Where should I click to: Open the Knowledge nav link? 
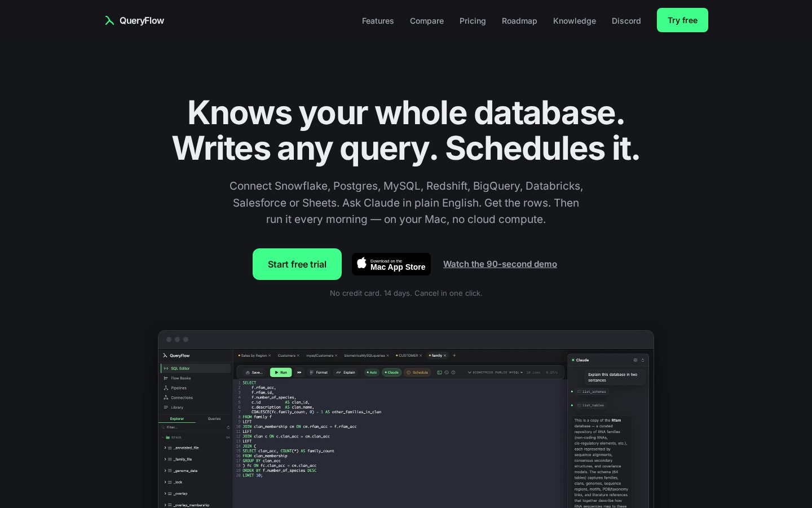pyautogui.click(x=575, y=21)
